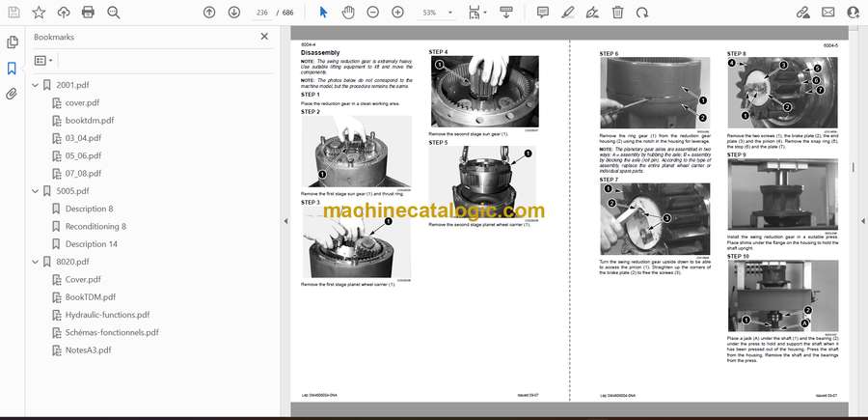Click the Disassembly heading text

tap(320, 53)
